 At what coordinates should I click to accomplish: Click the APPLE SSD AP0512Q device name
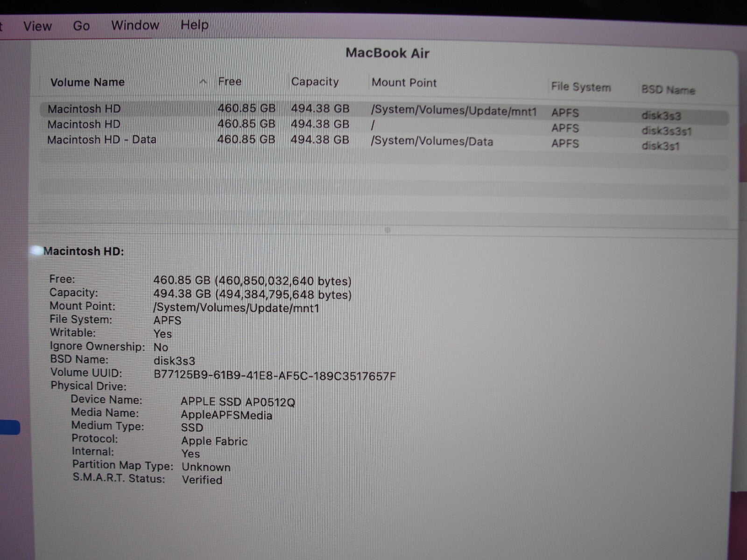(x=238, y=402)
